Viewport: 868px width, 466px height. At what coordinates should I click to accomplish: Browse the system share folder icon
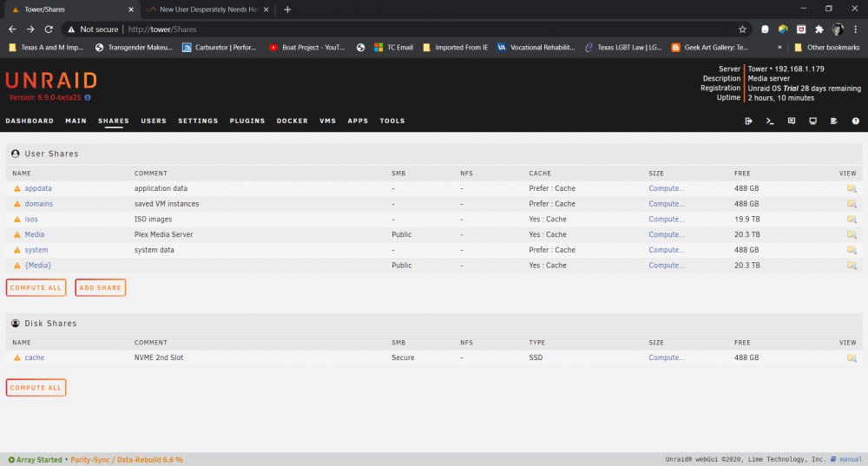click(x=852, y=250)
